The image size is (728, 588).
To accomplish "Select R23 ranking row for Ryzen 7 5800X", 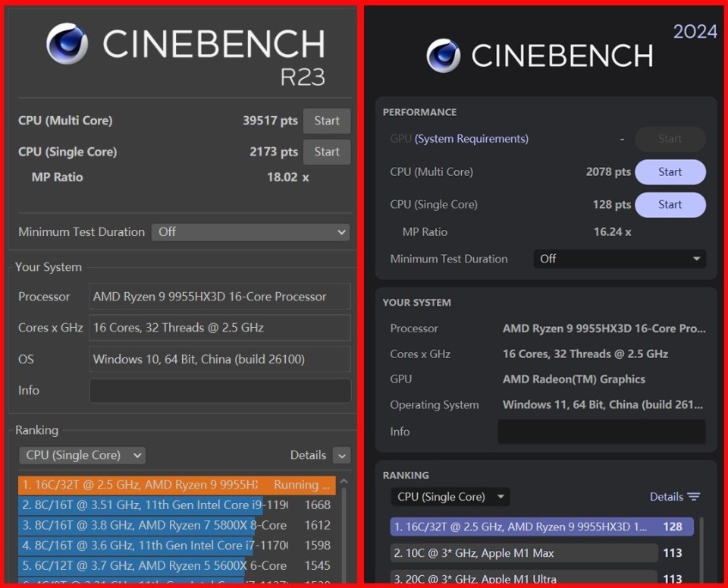I will pos(177,525).
